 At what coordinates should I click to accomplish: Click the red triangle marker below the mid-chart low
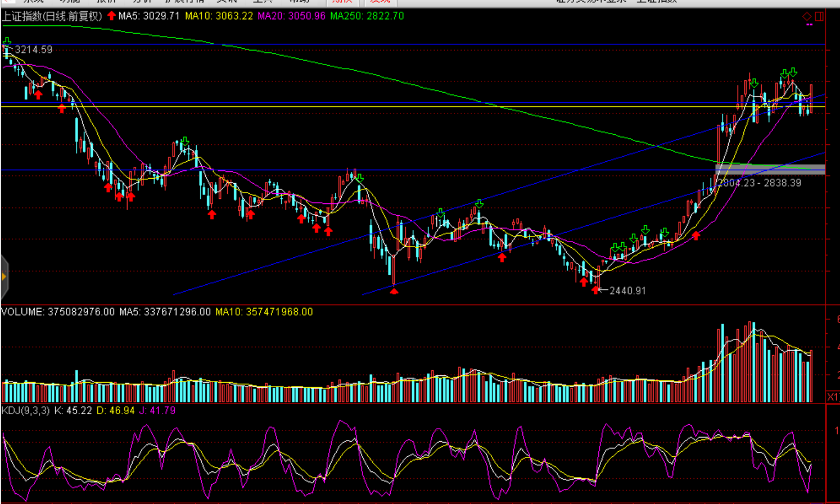click(394, 290)
